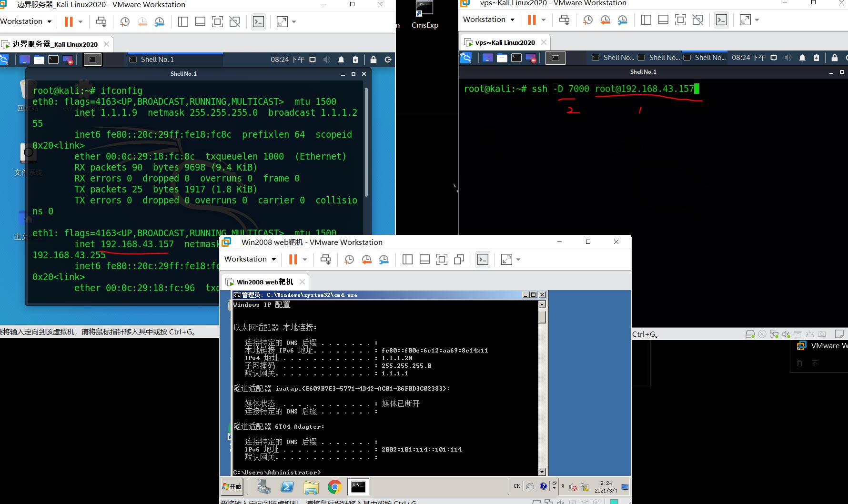Take a snapshot of Win2008 web靶机 VM
The image size is (848, 504).
point(349,259)
